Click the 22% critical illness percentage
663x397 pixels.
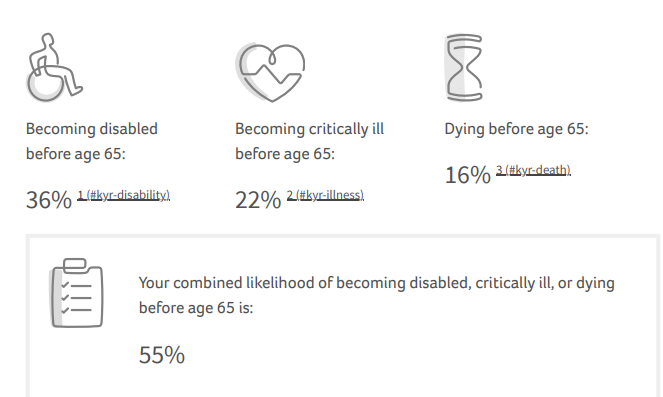coord(258,200)
